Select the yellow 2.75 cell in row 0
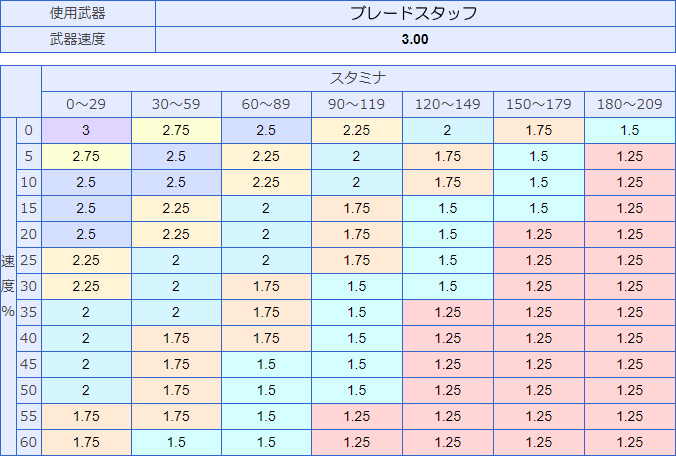 [176, 130]
